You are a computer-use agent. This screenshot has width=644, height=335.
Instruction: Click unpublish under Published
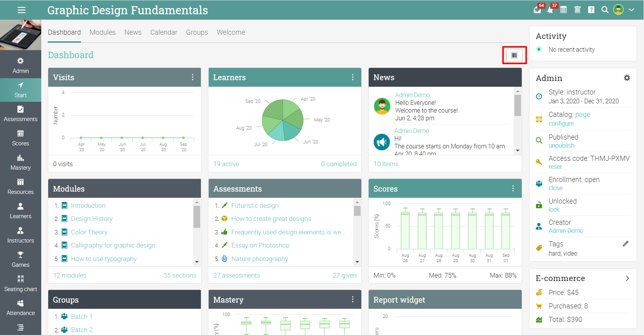click(561, 146)
